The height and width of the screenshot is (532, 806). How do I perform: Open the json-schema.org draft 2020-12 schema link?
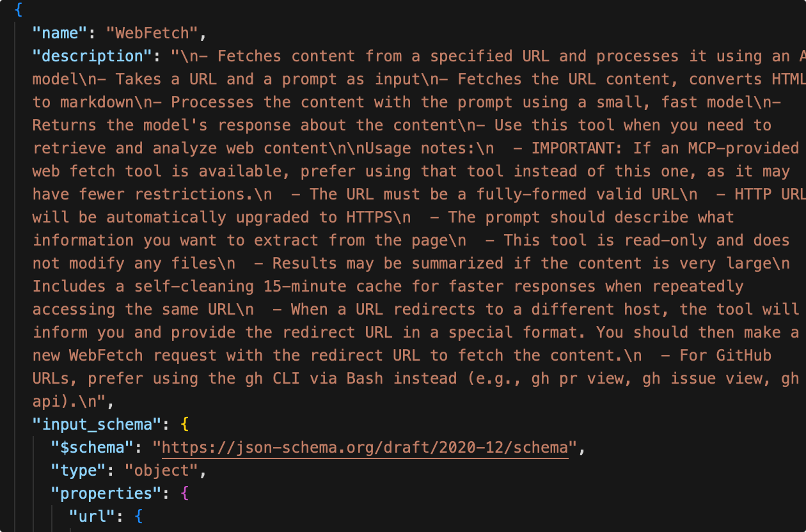click(365, 447)
